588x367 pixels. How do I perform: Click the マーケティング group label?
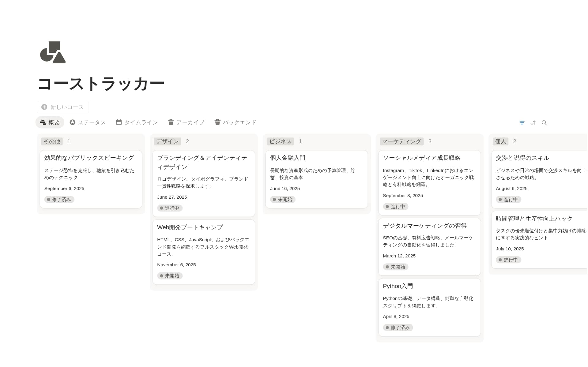click(401, 141)
